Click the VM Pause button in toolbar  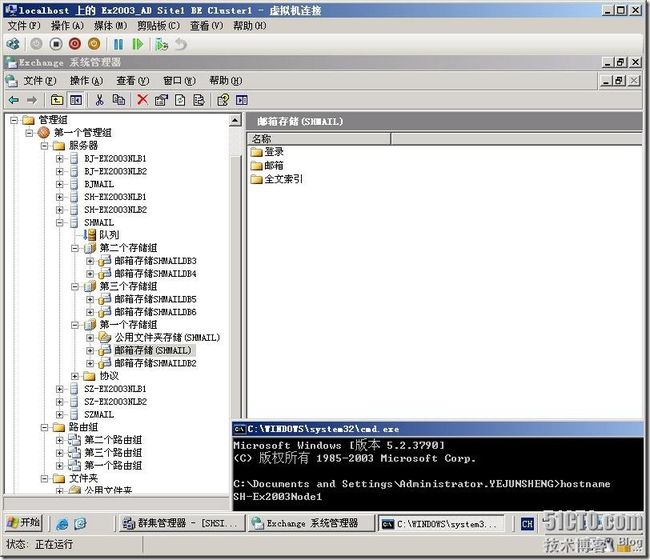118,44
